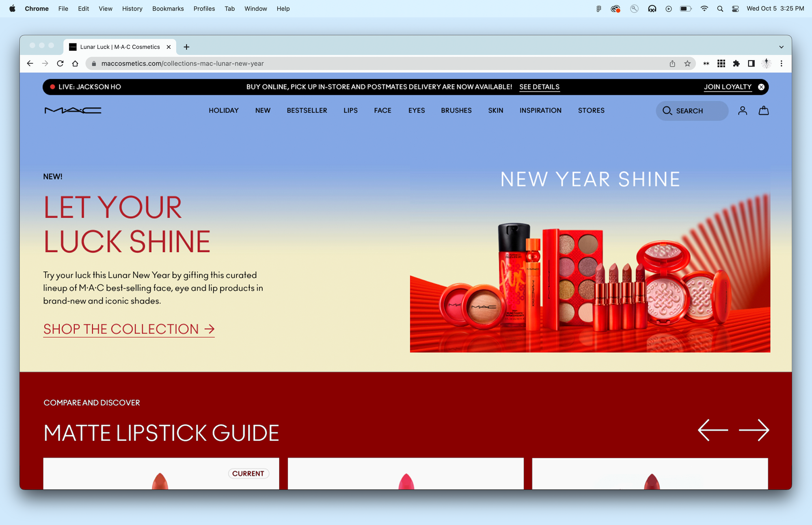Select the pink lipstick card
This screenshot has width=812, height=525.
pos(406,473)
